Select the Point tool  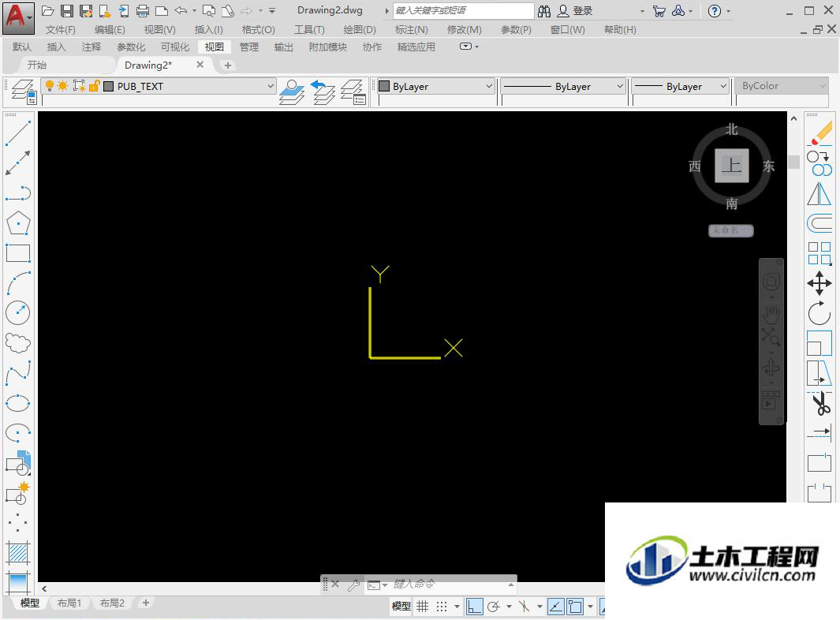(18, 522)
